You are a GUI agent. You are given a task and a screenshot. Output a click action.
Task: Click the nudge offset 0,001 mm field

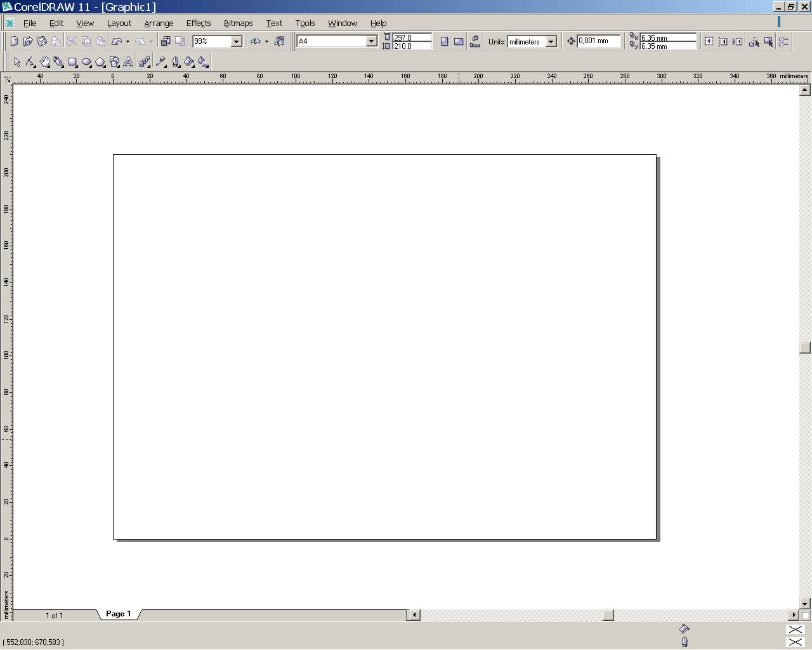click(x=598, y=41)
